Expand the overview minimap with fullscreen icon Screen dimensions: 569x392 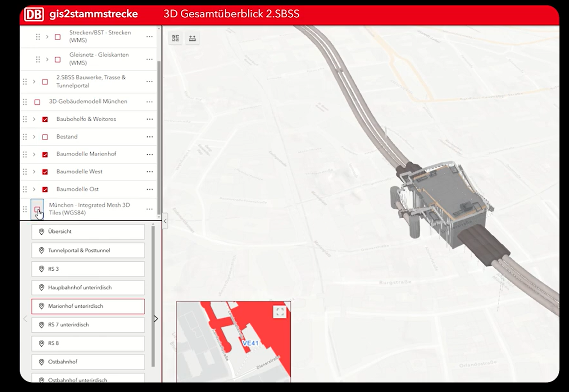(280, 312)
